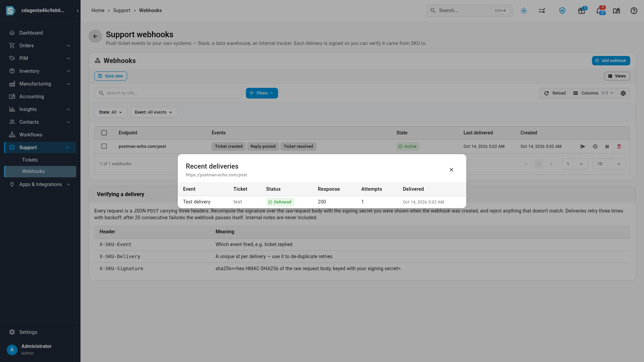Open the checklist tasks icon in header
Image resolution: width=644 pixels, height=362 pixels.
coord(542,11)
